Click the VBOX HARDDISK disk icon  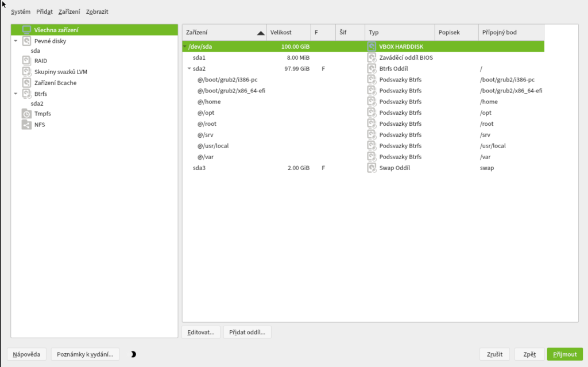(x=372, y=47)
